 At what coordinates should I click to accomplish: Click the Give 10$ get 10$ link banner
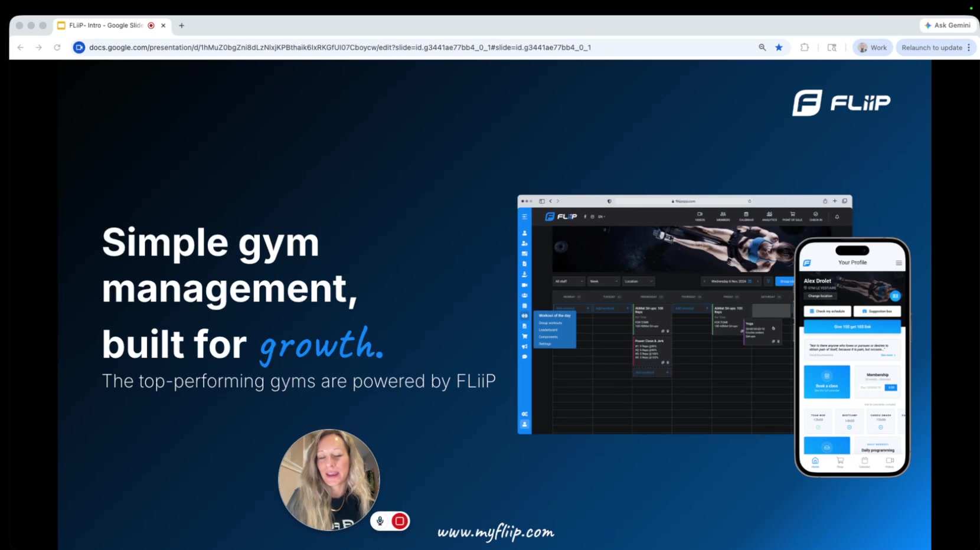pos(852,326)
